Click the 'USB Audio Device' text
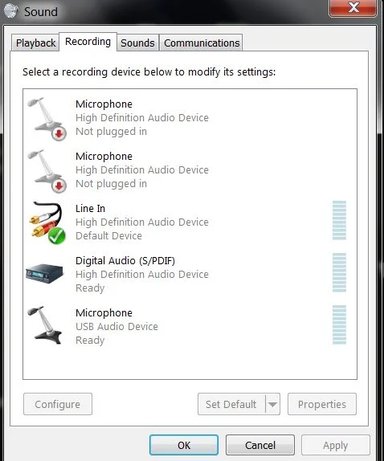The height and width of the screenshot is (461, 384). pyautogui.click(x=117, y=326)
